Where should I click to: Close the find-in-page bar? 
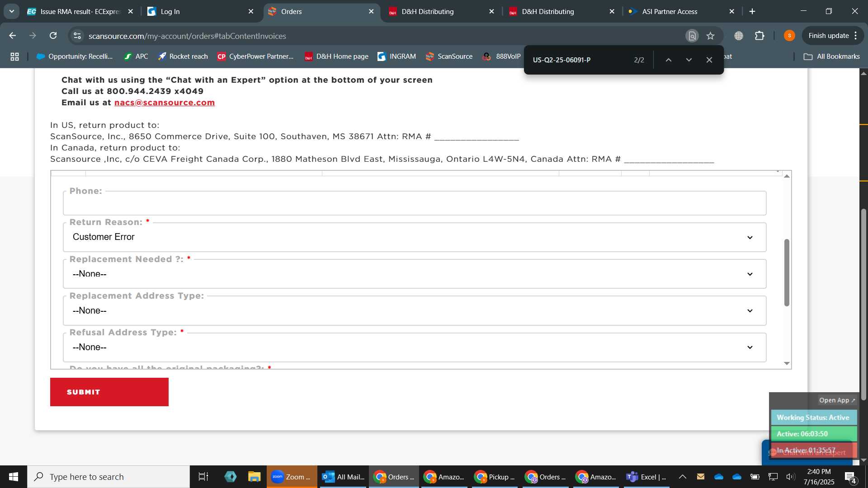709,60
